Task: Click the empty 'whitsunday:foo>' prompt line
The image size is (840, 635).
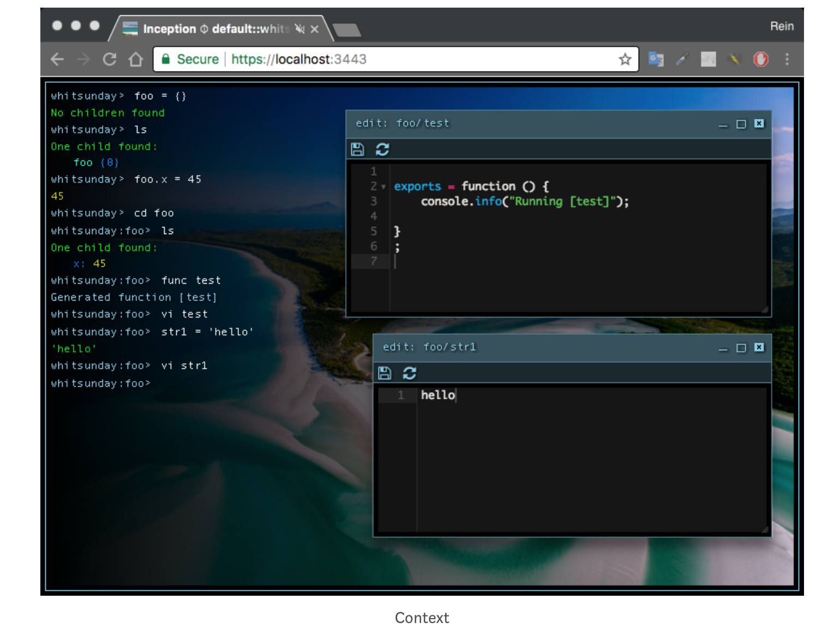Action: coord(101,384)
